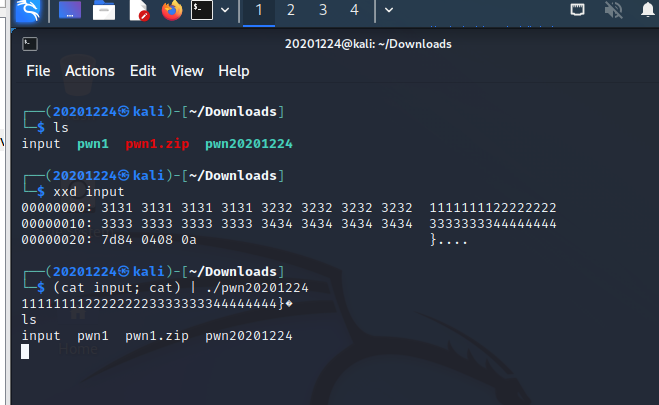
Task: Open the Edit menu in terminal
Action: [143, 71]
